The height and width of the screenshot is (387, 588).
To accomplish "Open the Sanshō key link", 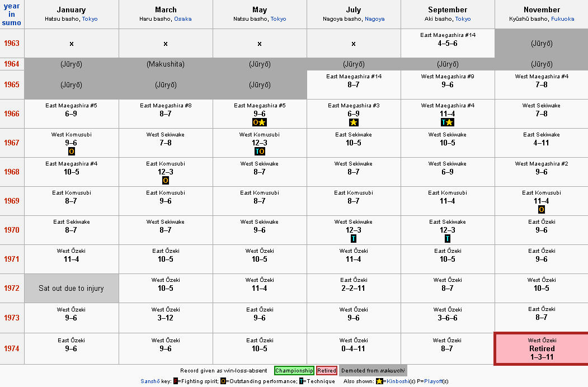I will (x=150, y=381).
